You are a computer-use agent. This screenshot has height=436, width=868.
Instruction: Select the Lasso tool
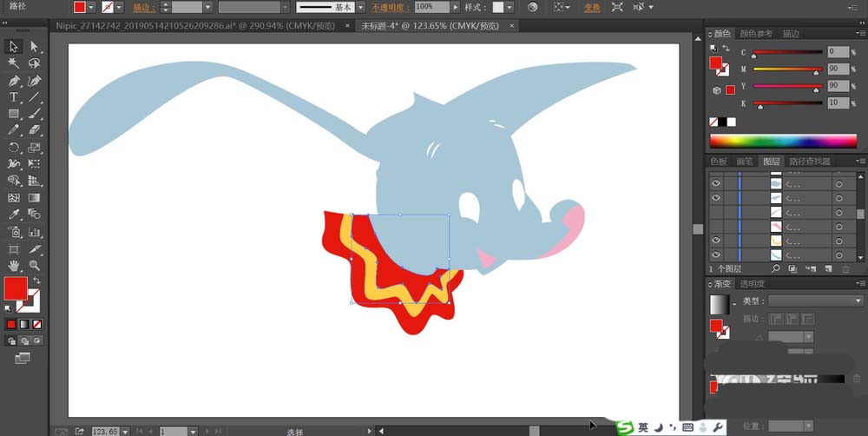pyautogui.click(x=35, y=63)
